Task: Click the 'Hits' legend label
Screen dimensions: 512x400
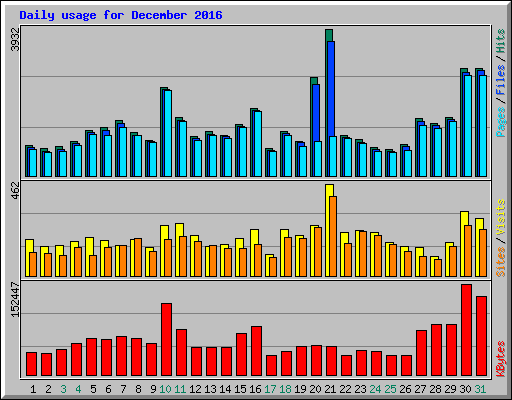Action: click(x=501, y=41)
